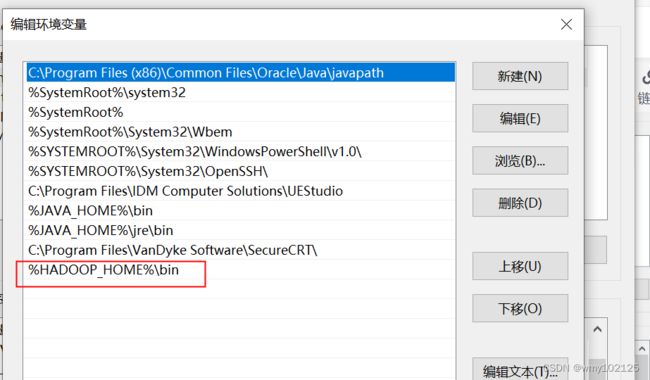
Task: Select the System32\OpenSSH path entry
Action: tap(240, 171)
